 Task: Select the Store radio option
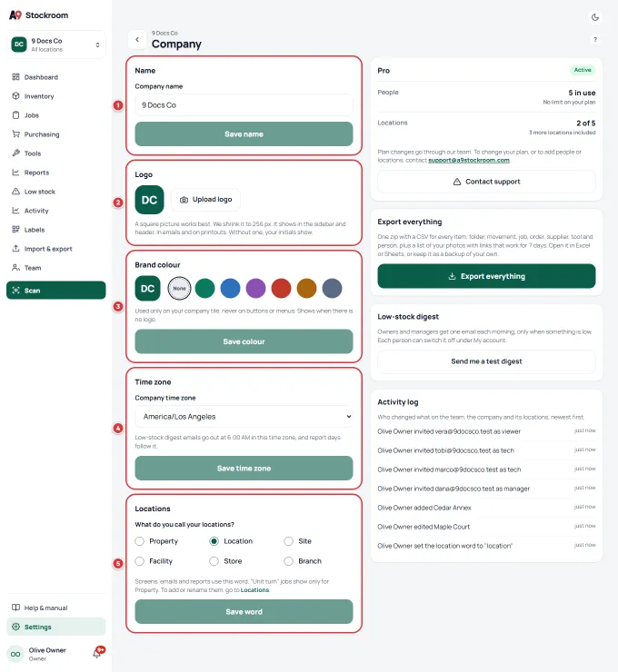pyautogui.click(x=214, y=561)
